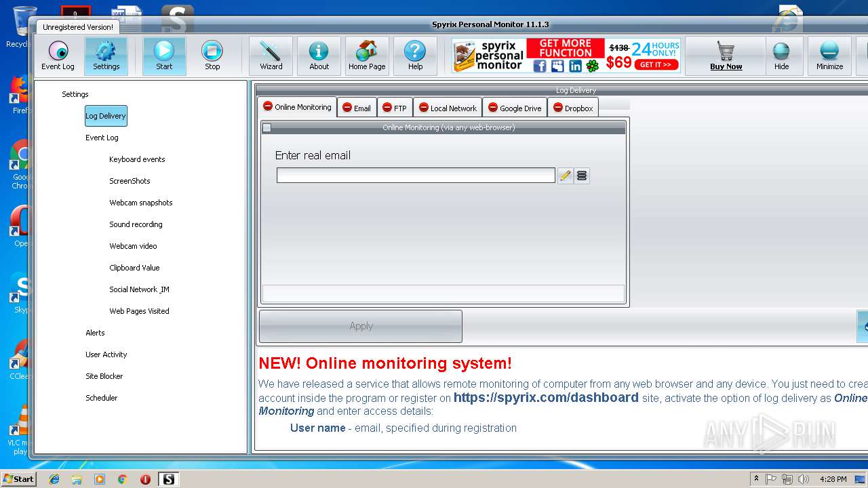Screen dimensions: 868x488
Task: Switch to the Online Monitoring tab
Action: 297,107
